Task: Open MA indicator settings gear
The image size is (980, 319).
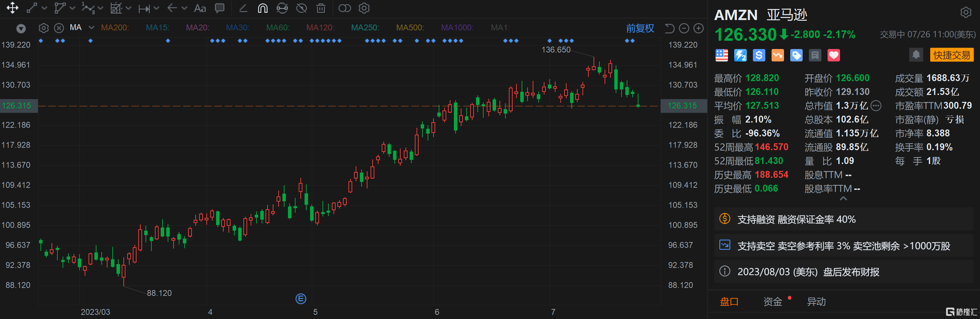Action: coord(44,28)
